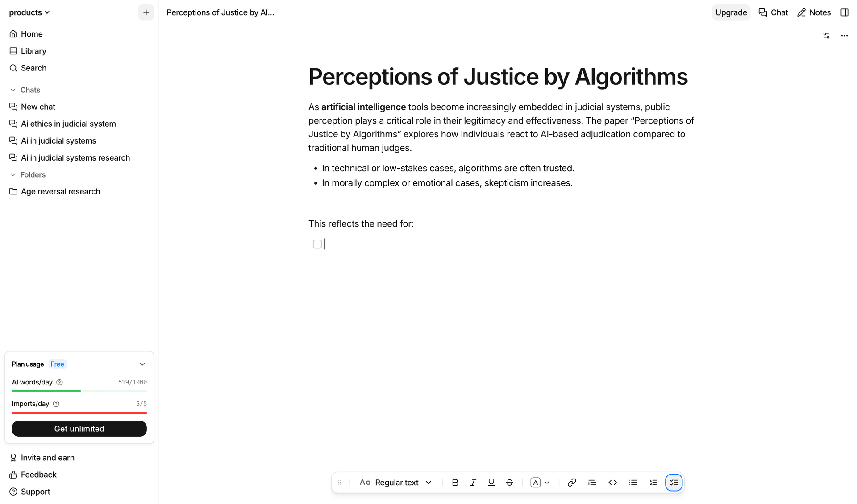Open Library in the sidebar
Screen dimensions: 857x504
pos(33,51)
